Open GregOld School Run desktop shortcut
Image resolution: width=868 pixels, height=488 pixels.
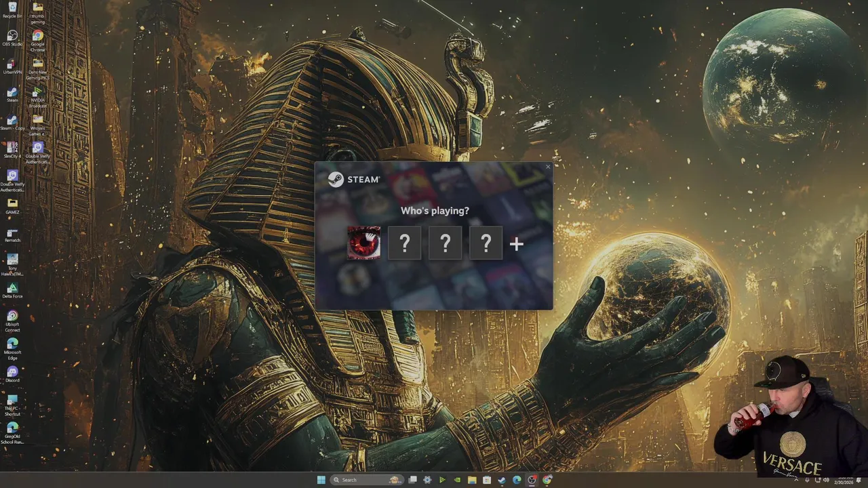pyautogui.click(x=12, y=433)
